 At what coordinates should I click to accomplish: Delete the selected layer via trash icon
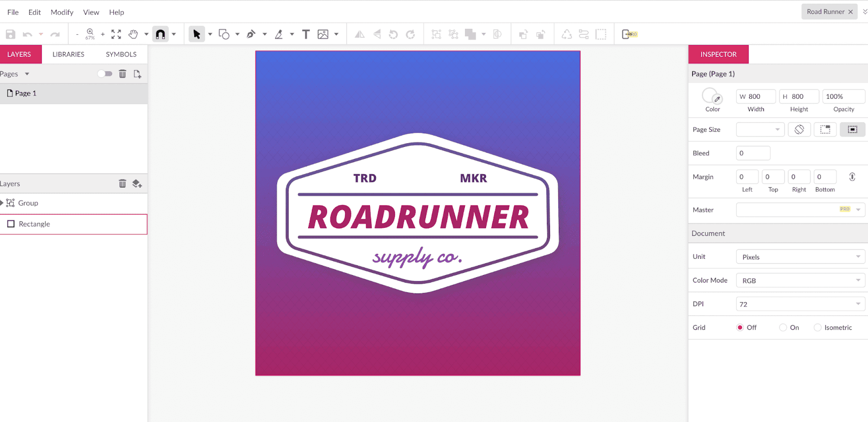tap(123, 184)
